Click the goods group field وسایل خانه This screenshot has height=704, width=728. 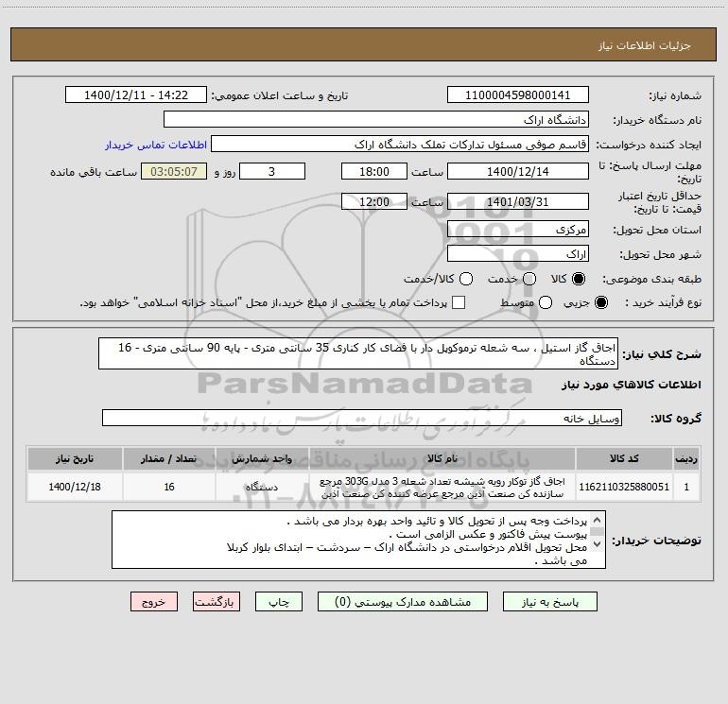pos(362,418)
